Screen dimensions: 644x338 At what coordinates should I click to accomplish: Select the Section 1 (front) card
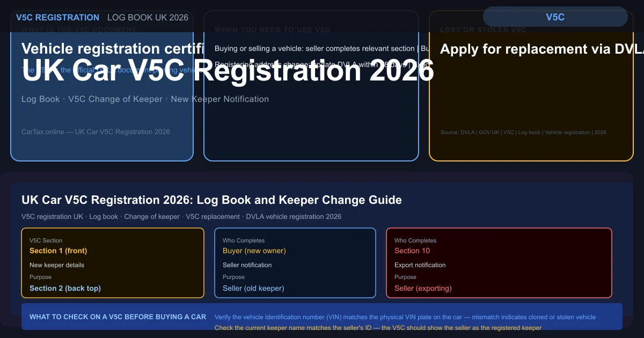pos(113,263)
